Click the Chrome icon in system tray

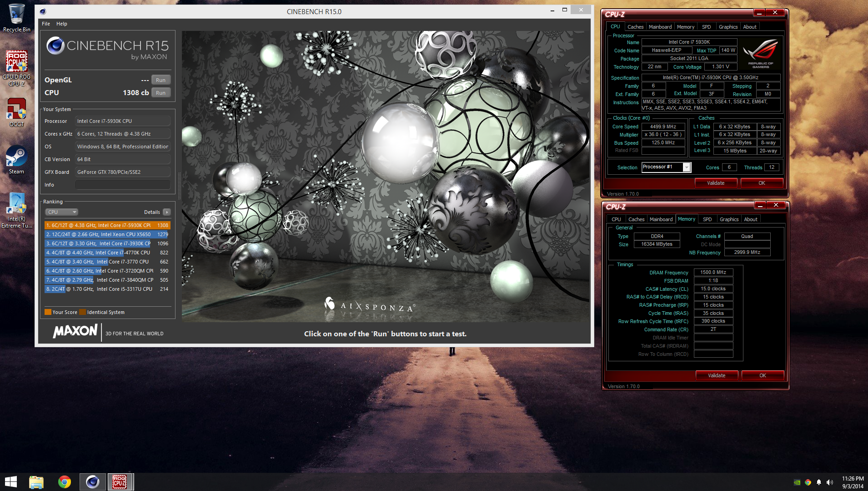point(808,482)
